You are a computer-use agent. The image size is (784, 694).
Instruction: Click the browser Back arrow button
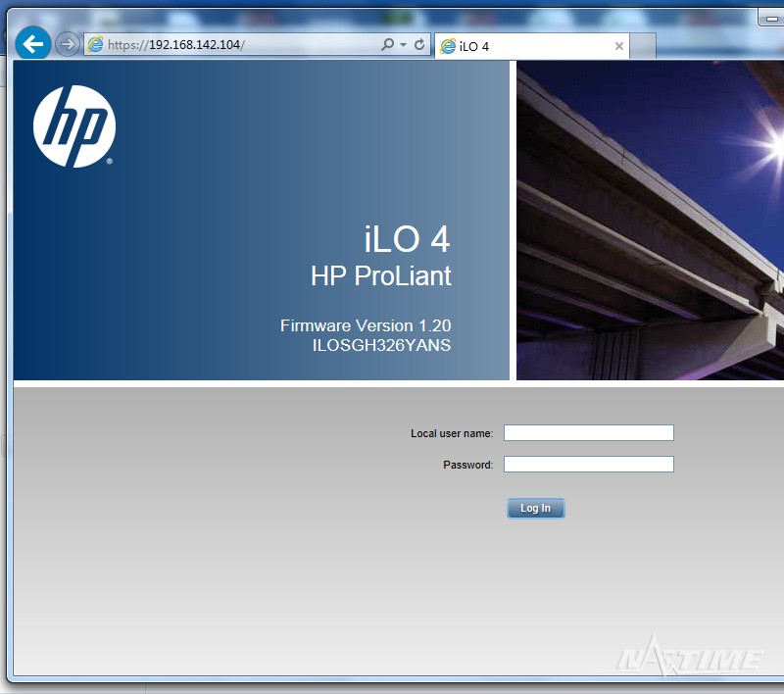(33, 44)
